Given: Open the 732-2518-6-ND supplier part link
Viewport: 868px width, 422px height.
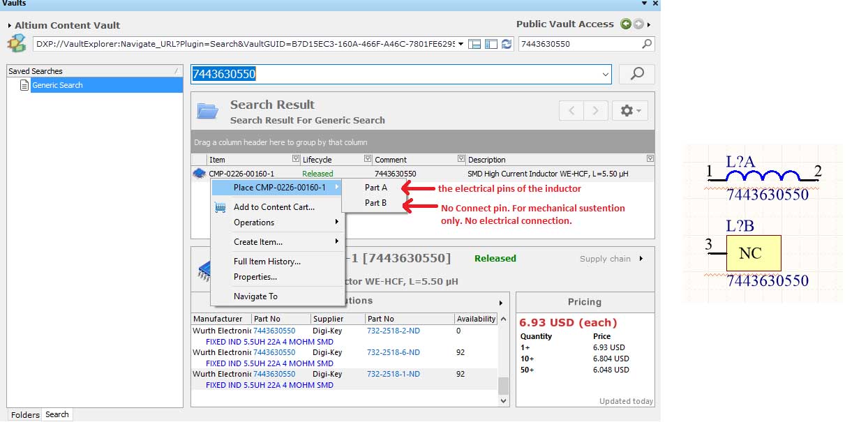Looking at the screenshot, I should click(393, 353).
